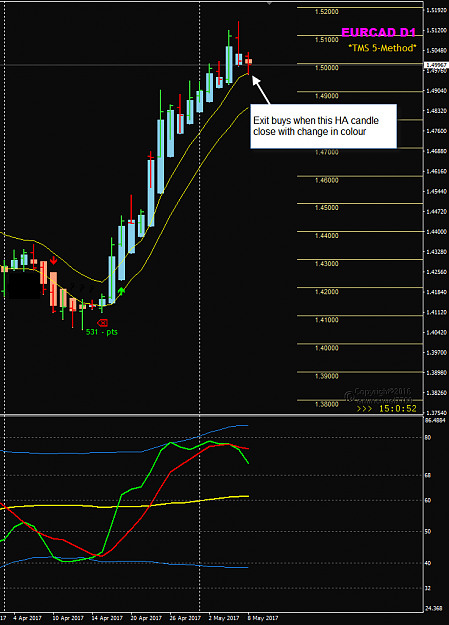Click 1.47600 on the price axis
The width and height of the screenshot is (449, 625).
coord(436,131)
